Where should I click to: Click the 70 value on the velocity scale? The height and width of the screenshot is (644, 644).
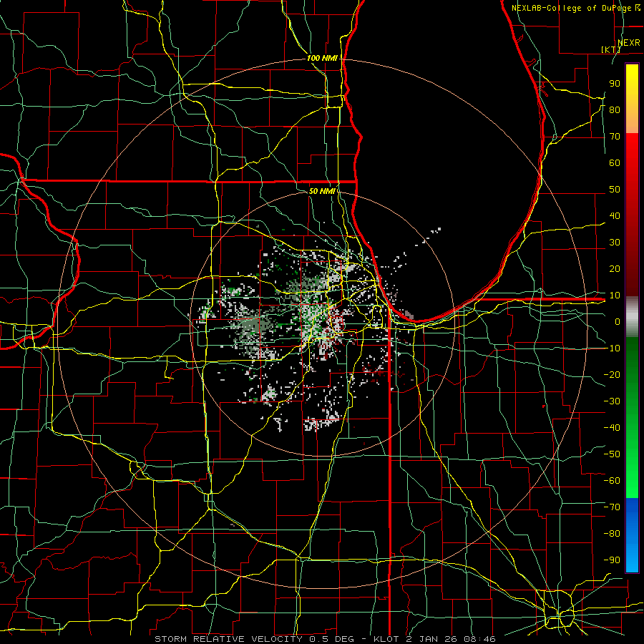[615, 137]
